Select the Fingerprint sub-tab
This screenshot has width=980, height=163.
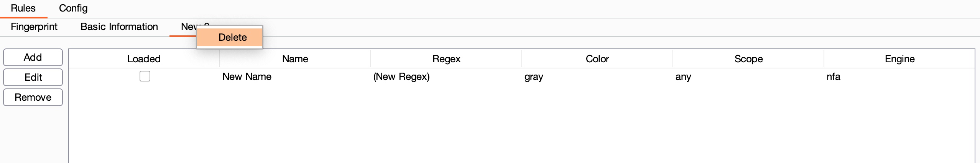(34, 27)
